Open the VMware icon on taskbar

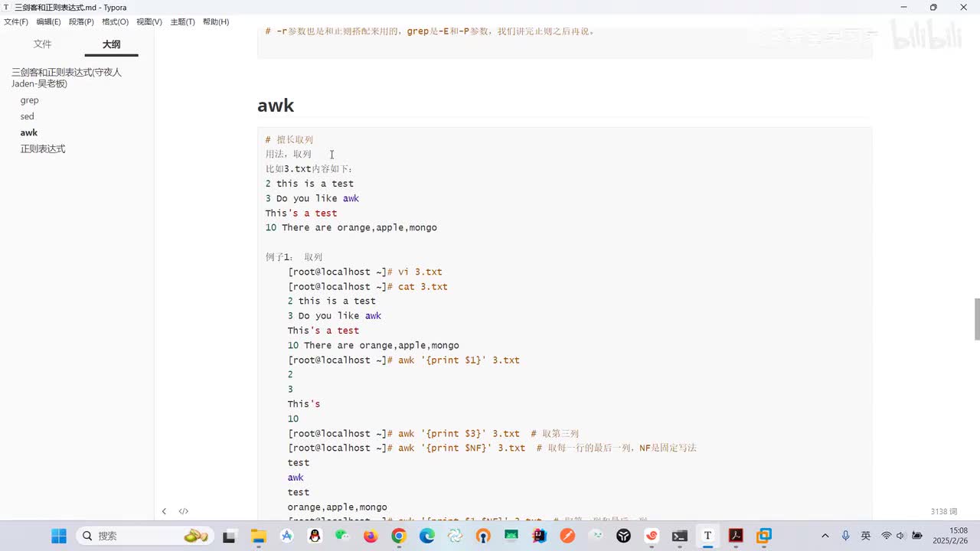click(763, 536)
